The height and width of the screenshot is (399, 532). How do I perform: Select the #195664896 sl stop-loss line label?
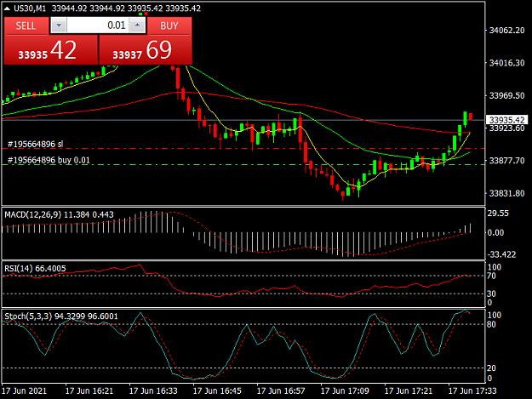click(35, 145)
